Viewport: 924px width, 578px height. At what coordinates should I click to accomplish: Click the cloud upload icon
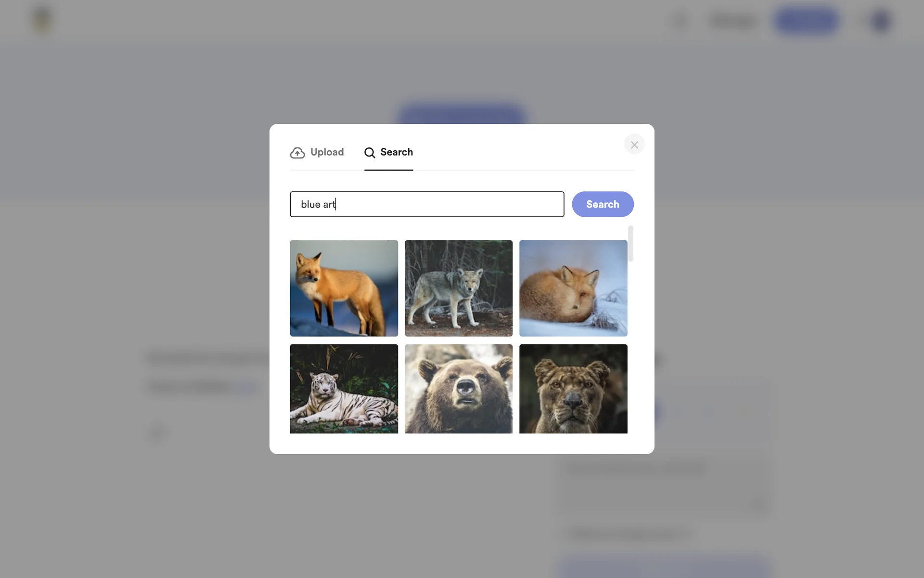coord(297,153)
